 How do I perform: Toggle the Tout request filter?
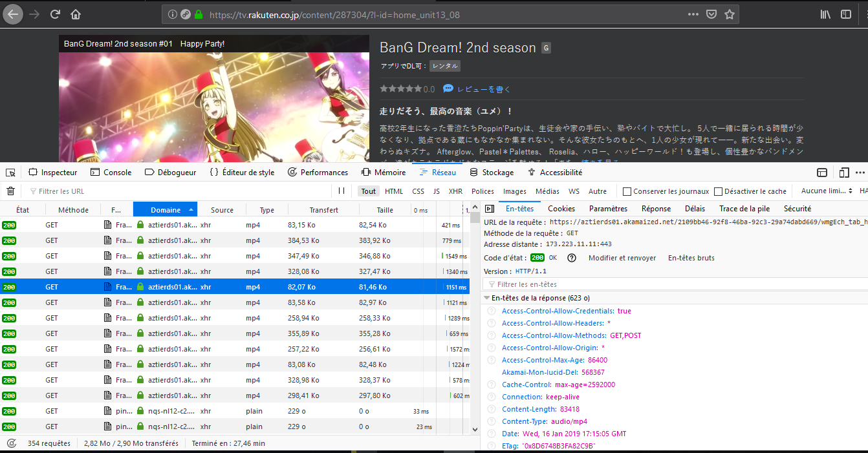click(369, 191)
